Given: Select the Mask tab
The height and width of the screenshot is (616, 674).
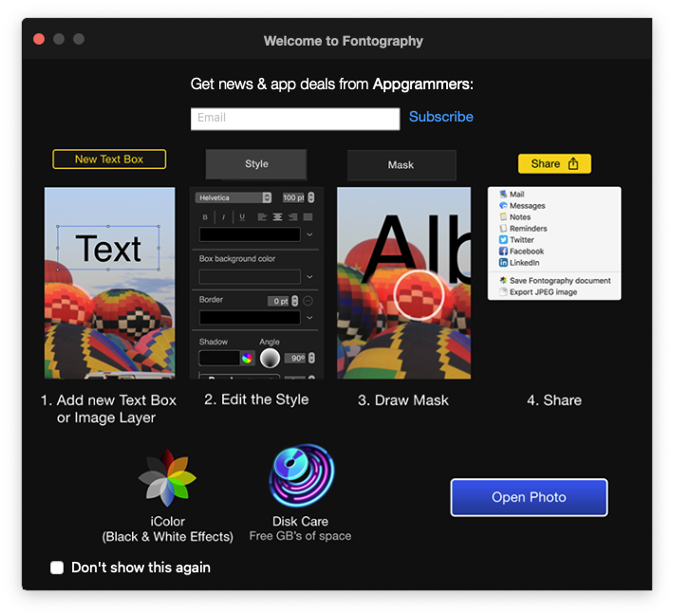Looking at the screenshot, I should coord(401,165).
